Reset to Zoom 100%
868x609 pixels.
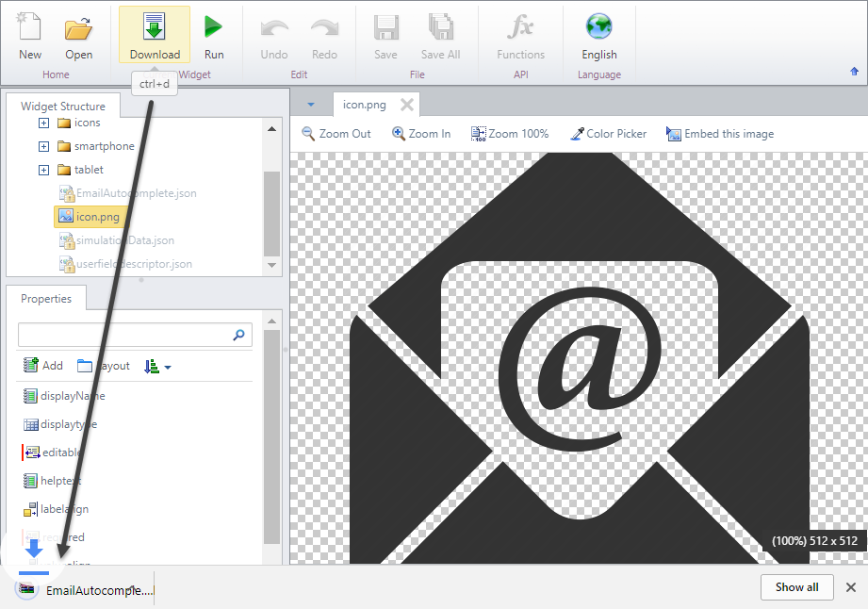[510, 134]
